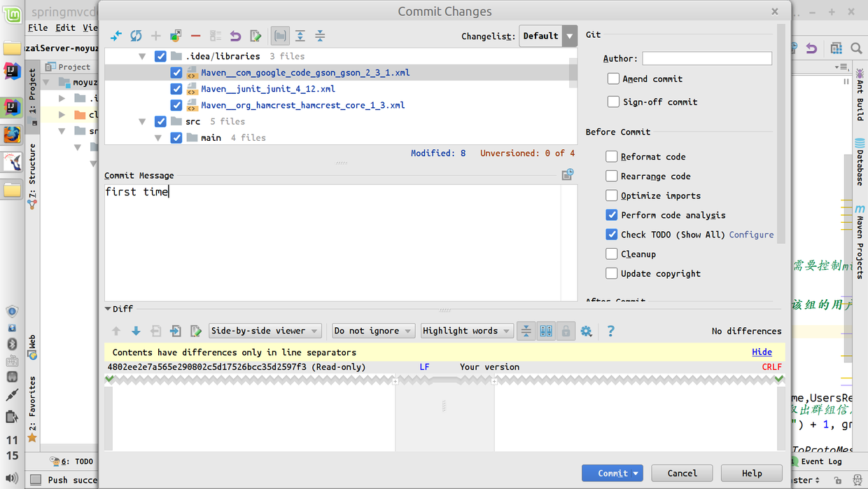Screen dimensions: 868x489
Task: Enable Reformat code checkbox
Action: (612, 156)
